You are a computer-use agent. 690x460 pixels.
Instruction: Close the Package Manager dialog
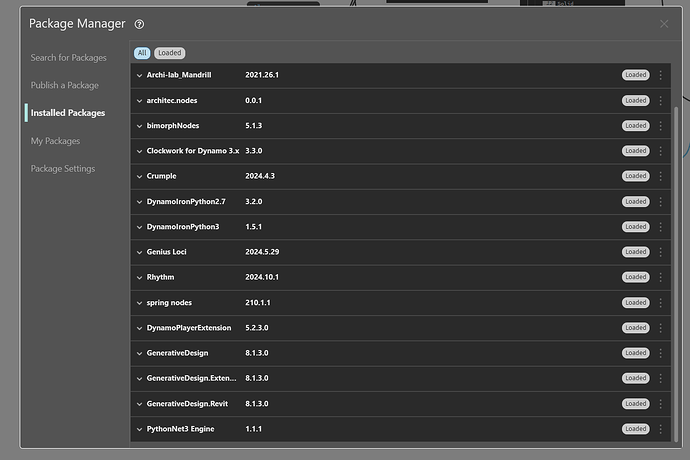664,24
